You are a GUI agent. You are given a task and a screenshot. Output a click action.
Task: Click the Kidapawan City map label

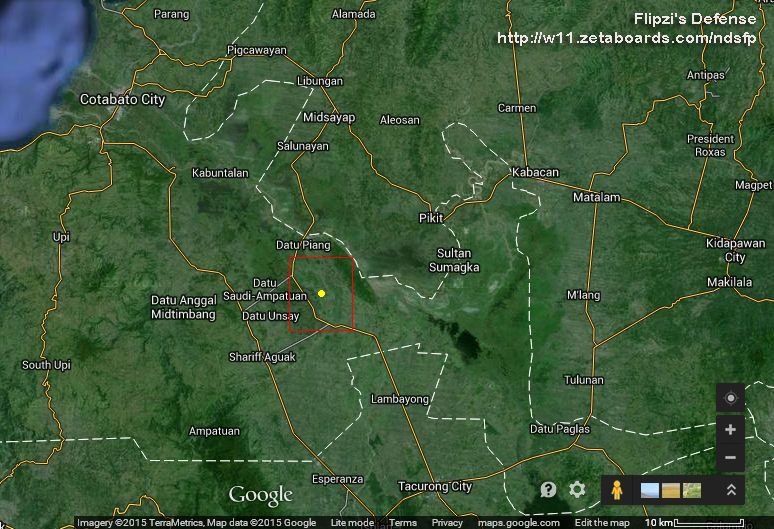click(x=735, y=251)
